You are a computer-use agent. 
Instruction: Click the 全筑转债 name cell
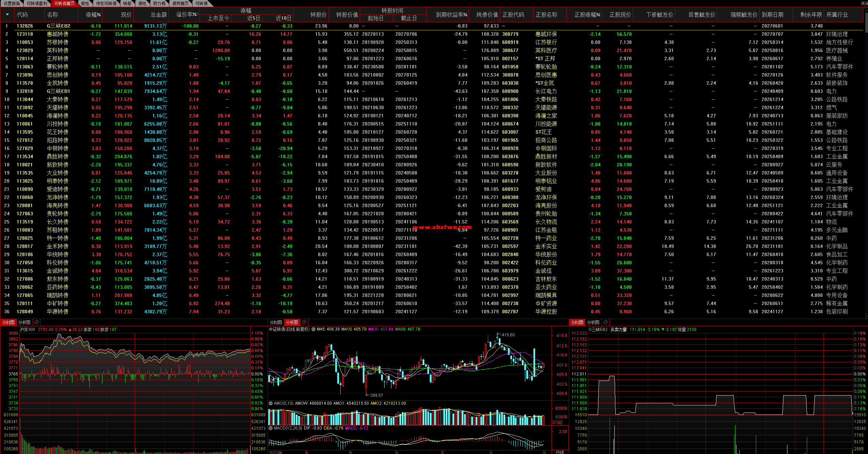click(x=57, y=83)
